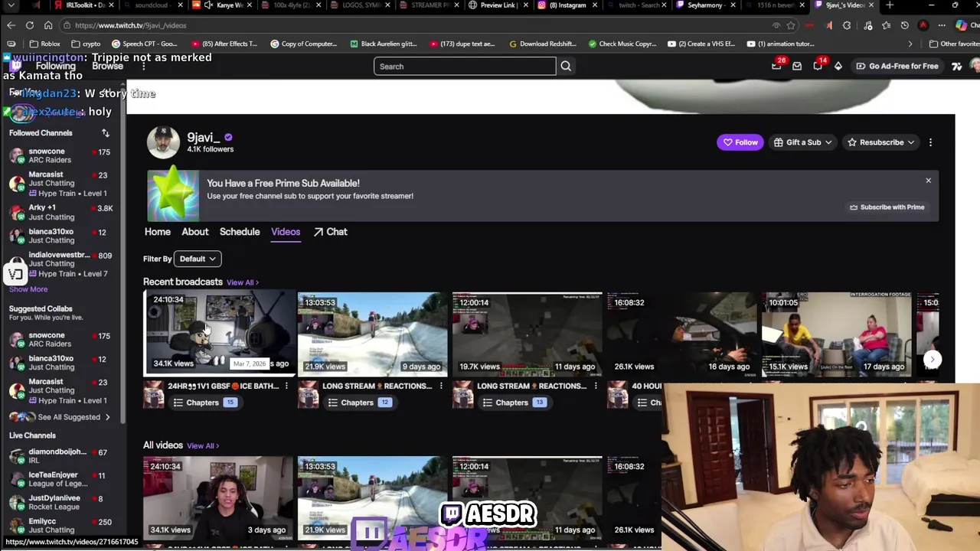Click the Twitch search magnifier button
This screenshot has width=980, height=551.
(x=566, y=66)
